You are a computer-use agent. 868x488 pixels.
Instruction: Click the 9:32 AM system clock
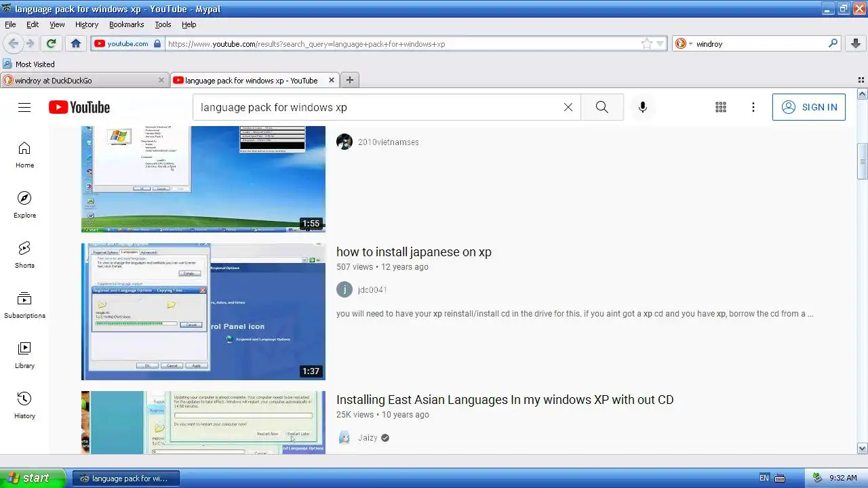(x=843, y=478)
